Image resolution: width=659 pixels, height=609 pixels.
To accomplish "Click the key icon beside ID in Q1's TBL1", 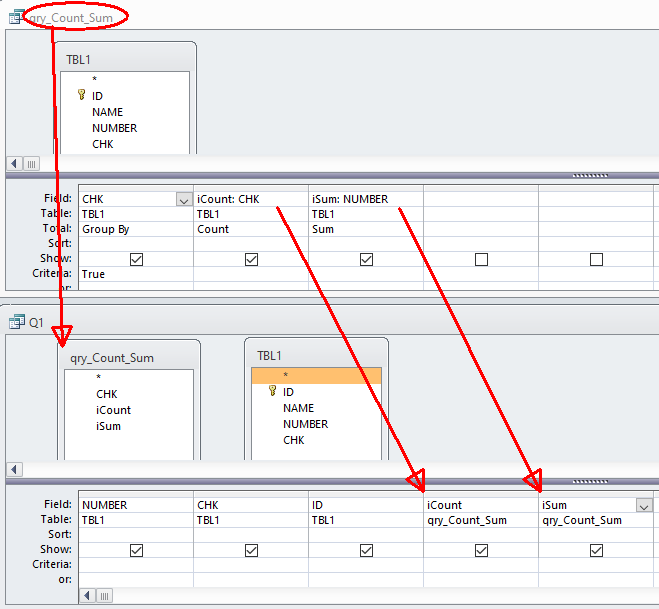I will point(272,391).
